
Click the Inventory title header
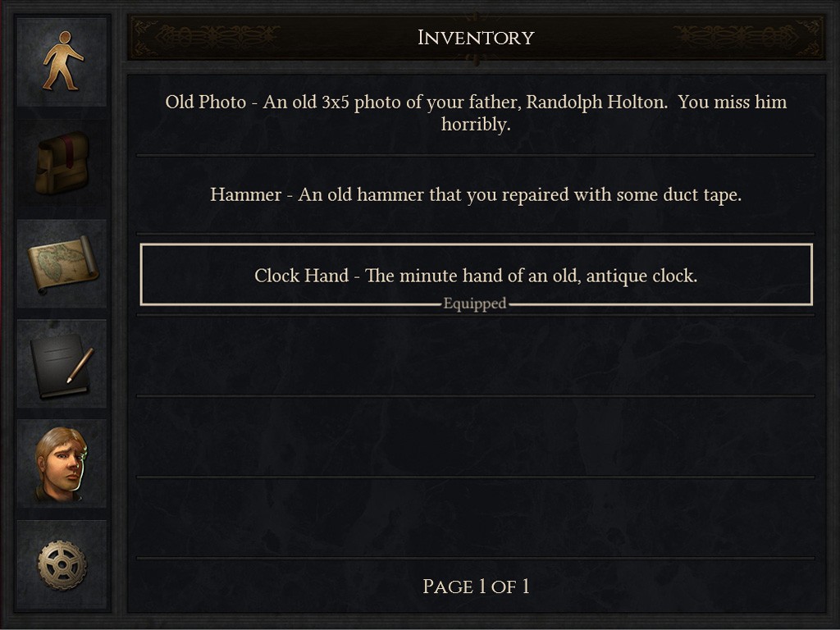pos(476,38)
